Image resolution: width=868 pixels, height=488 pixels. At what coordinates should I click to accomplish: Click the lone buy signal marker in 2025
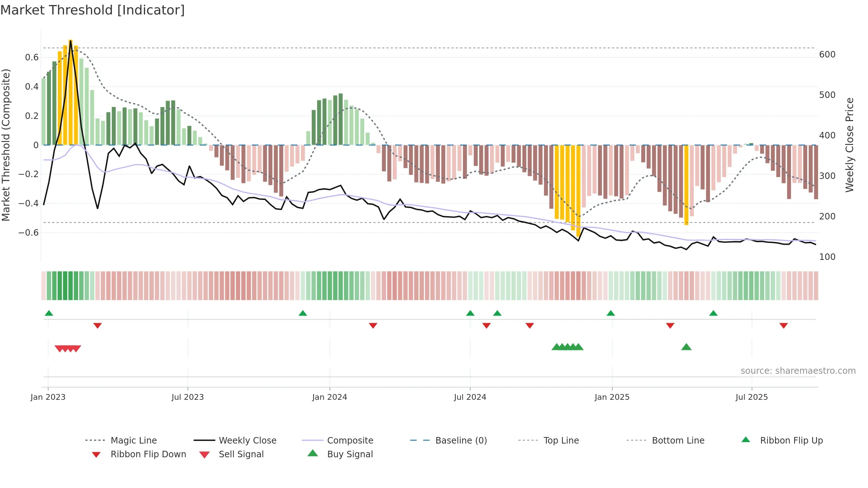pos(686,347)
